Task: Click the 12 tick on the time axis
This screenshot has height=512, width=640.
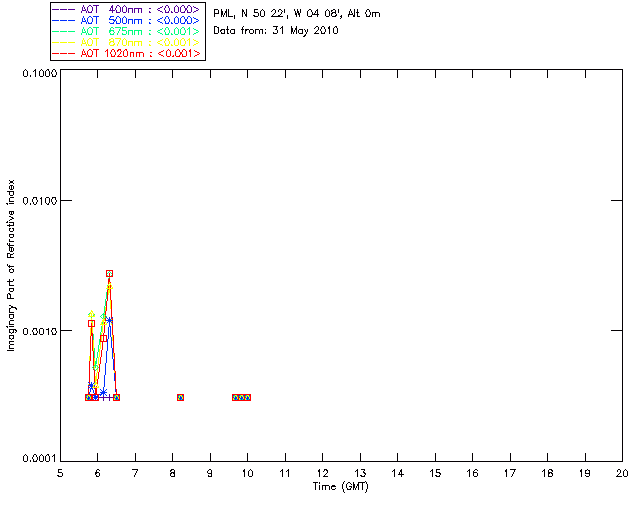Action: [322, 473]
